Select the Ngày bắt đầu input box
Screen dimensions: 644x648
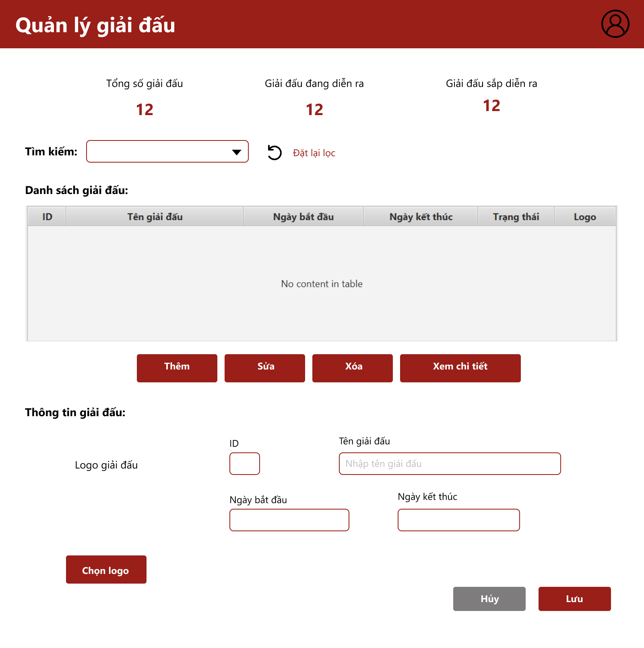click(289, 520)
